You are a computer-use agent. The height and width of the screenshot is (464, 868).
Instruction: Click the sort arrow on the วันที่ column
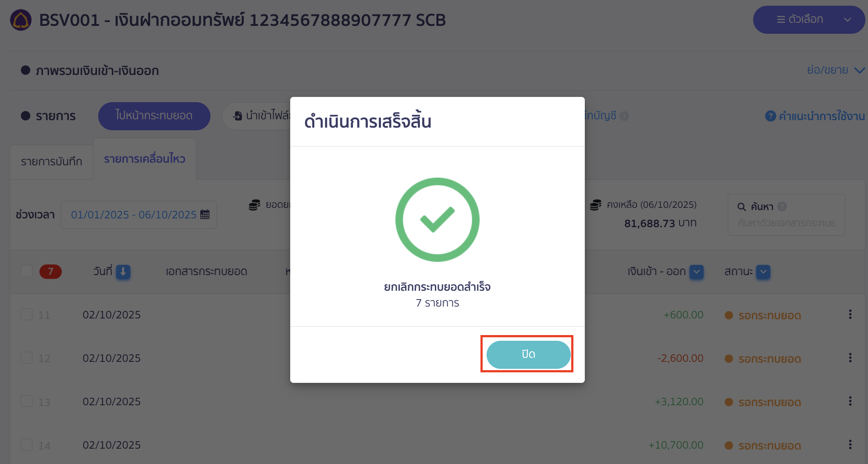123,272
